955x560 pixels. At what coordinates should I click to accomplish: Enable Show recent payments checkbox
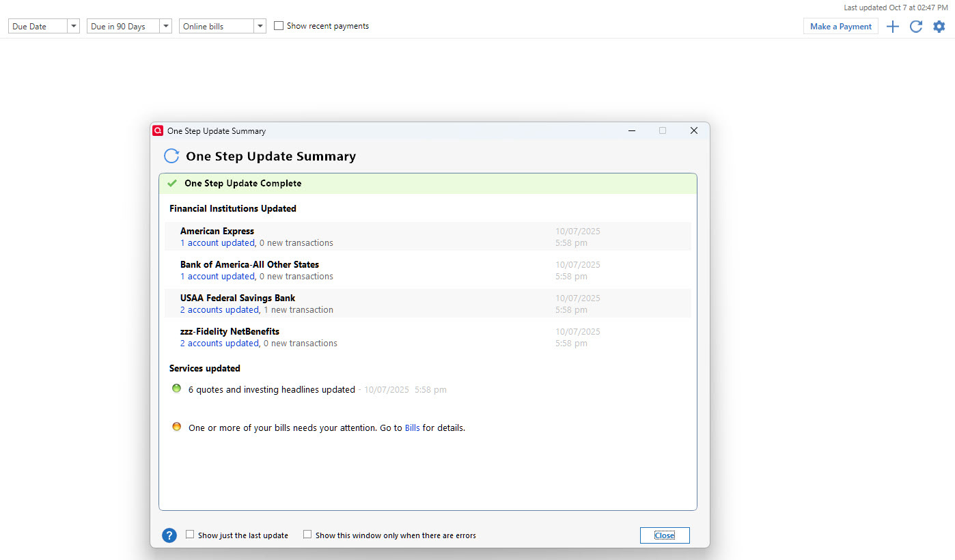279,26
